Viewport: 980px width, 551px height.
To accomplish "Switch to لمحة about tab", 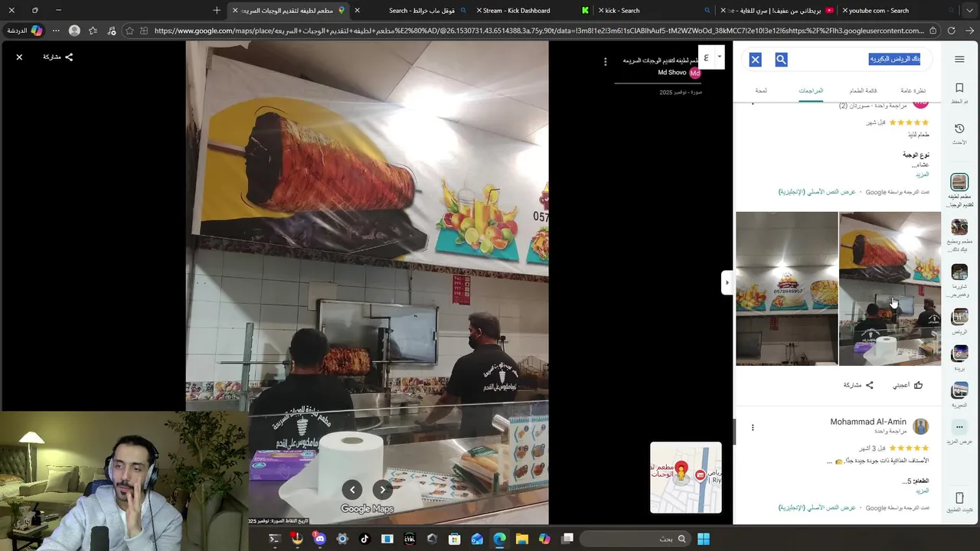I will click(761, 90).
